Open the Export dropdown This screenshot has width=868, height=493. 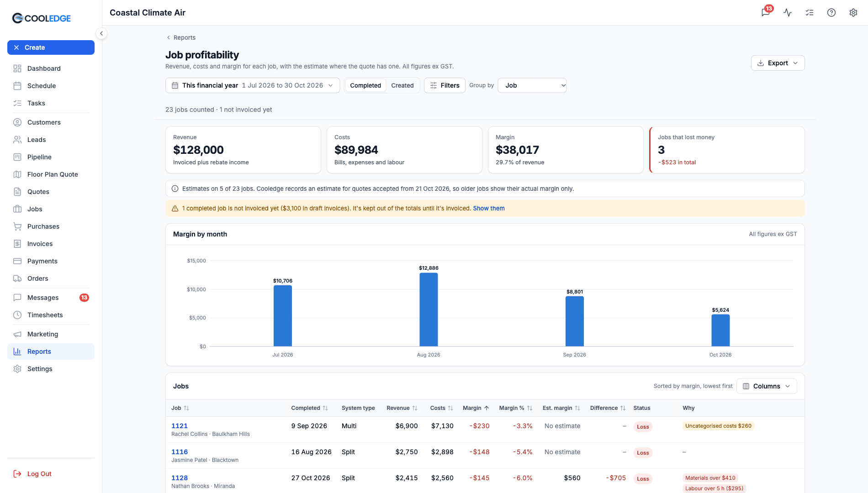(778, 63)
